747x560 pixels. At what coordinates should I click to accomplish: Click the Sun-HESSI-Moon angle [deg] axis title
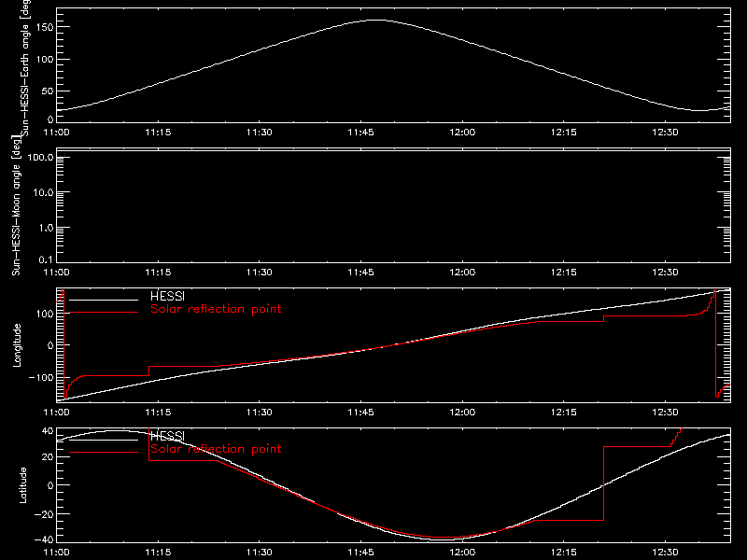tap(16, 205)
